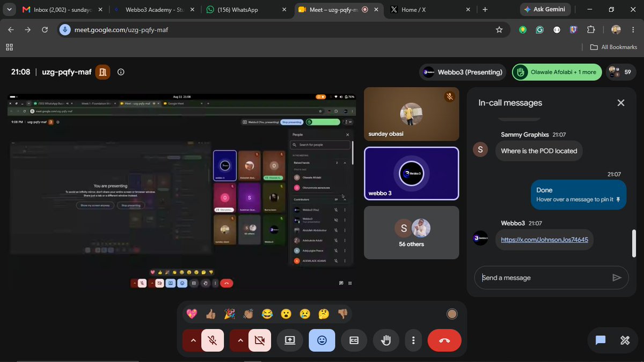Send the surprised face reaction
Image resolution: width=644 pixels, height=362 pixels.
click(286, 314)
